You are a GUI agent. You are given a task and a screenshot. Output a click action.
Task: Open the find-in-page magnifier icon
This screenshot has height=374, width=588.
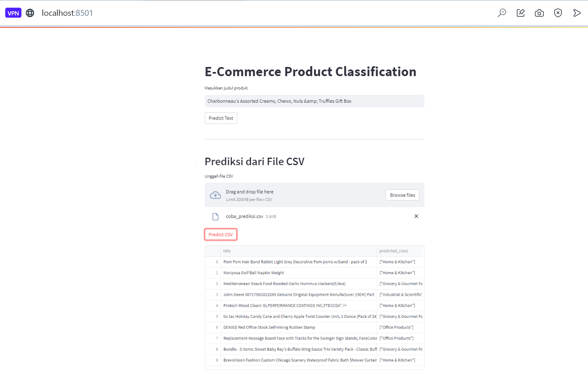pyautogui.click(x=502, y=13)
